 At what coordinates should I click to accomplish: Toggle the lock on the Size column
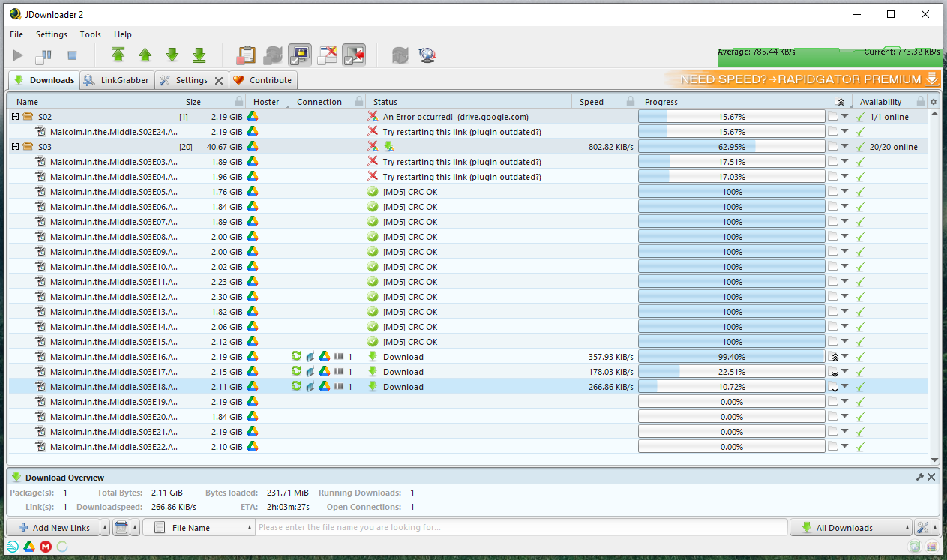239,102
